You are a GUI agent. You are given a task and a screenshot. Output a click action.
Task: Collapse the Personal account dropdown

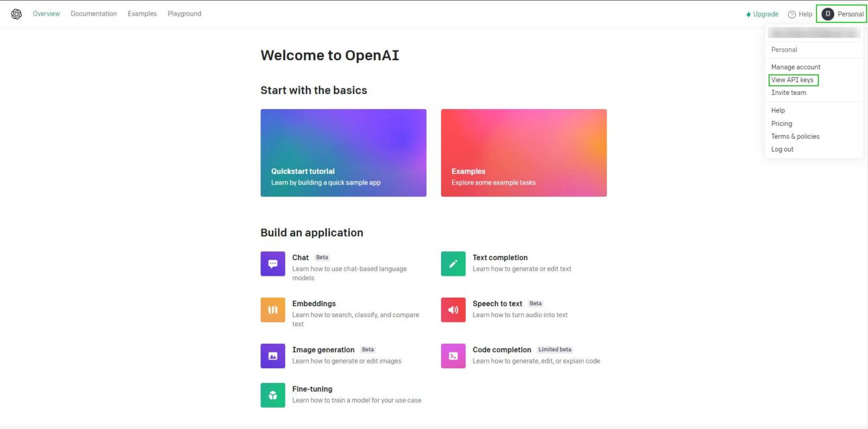coord(841,14)
